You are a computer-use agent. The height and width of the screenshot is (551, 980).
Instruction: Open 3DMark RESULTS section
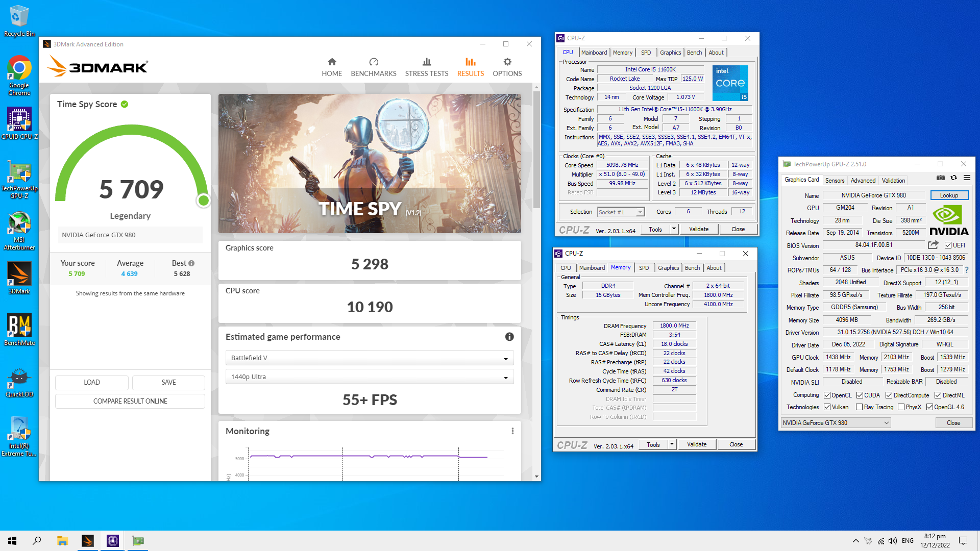(x=471, y=67)
